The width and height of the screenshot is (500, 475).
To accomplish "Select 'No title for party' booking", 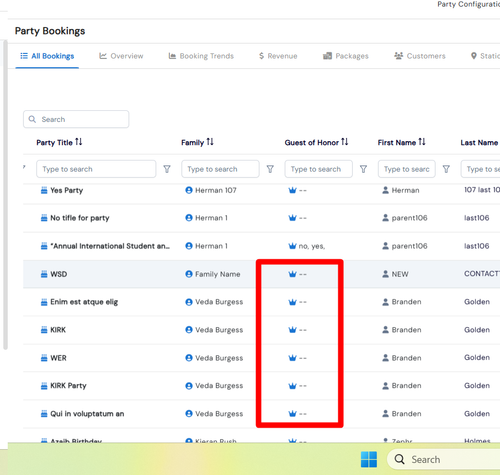I will coord(80,218).
